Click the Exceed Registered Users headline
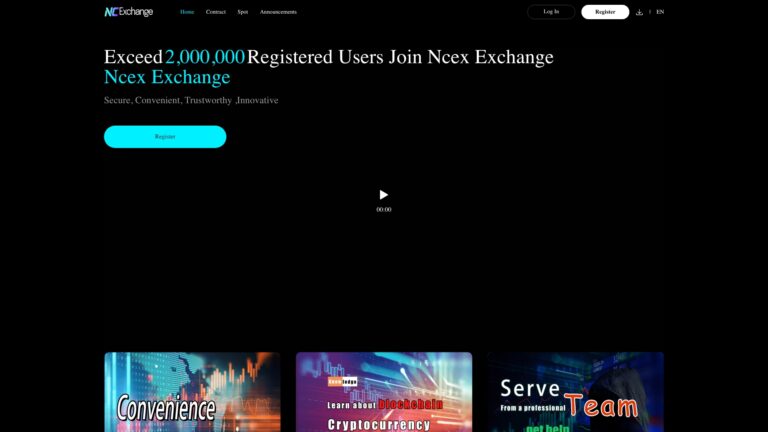This screenshot has width=768, height=432. [329, 57]
